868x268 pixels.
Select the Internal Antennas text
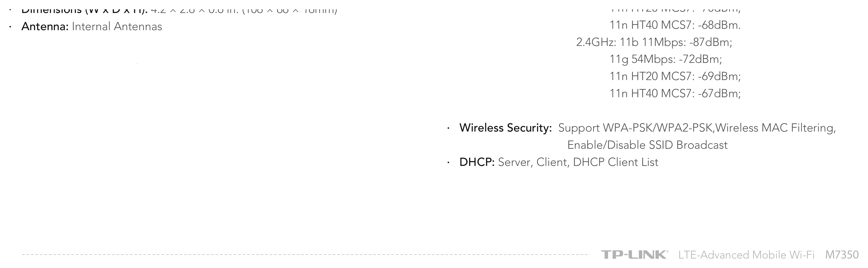[x=117, y=26]
